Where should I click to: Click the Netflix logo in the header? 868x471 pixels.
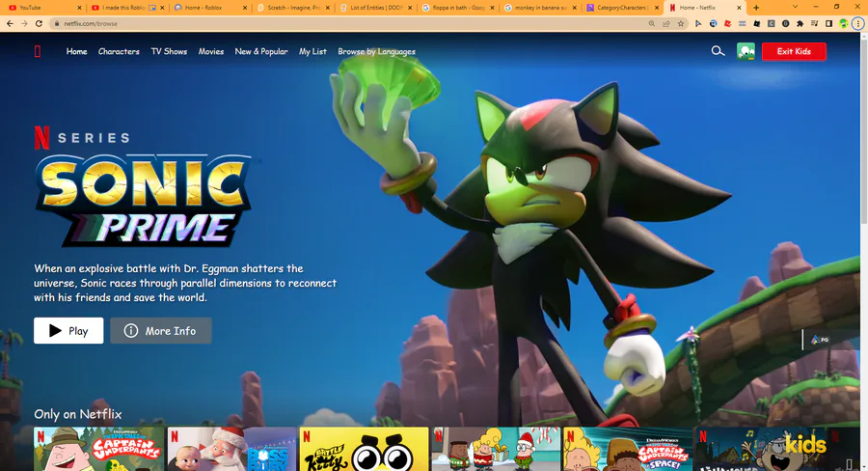tap(38, 51)
